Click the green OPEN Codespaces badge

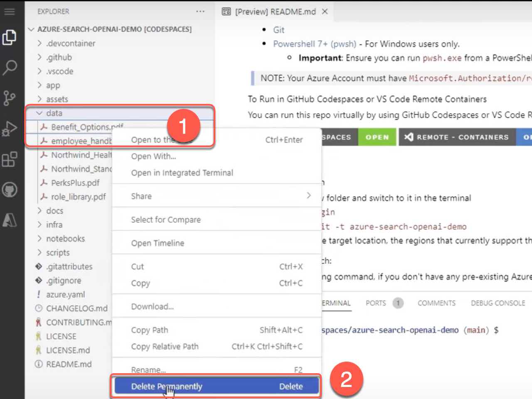[377, 137]
